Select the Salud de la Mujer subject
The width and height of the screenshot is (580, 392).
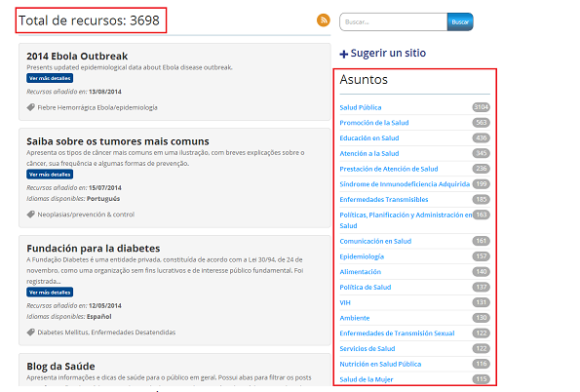tap(367, 379)
